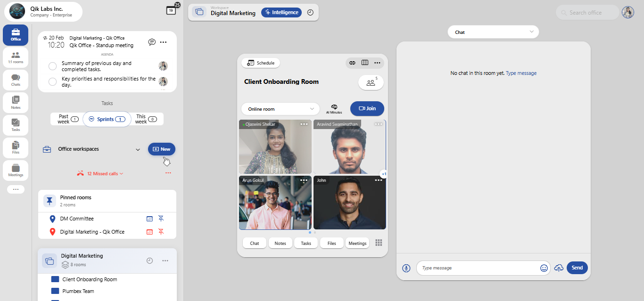Select the Tasks tab in room card

point(306,243)
